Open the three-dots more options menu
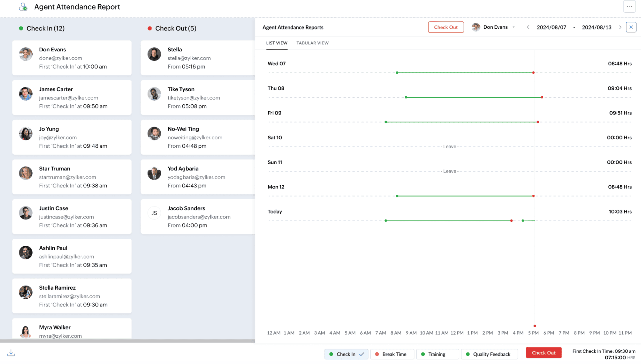Screen dimensions: 641x364 [629, 6]
